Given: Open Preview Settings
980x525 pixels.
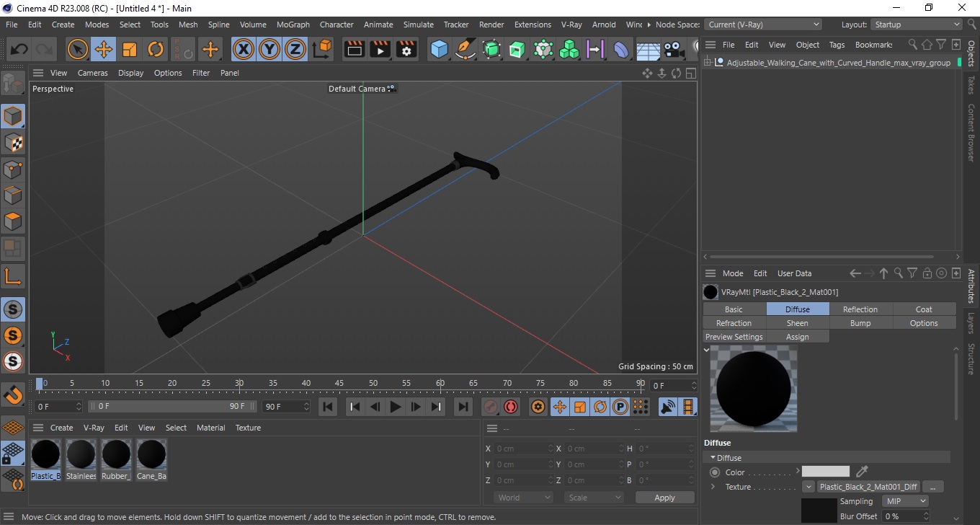Looking at the screenshot, I should click(734, 337).
